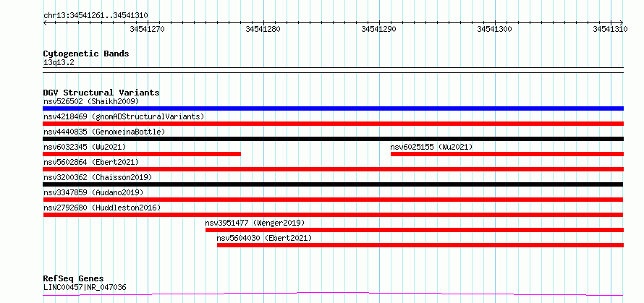This screenshot has height=303, width=644.
Task: Select the DGV Structural Variants track title
Action: tap(101, 93)
